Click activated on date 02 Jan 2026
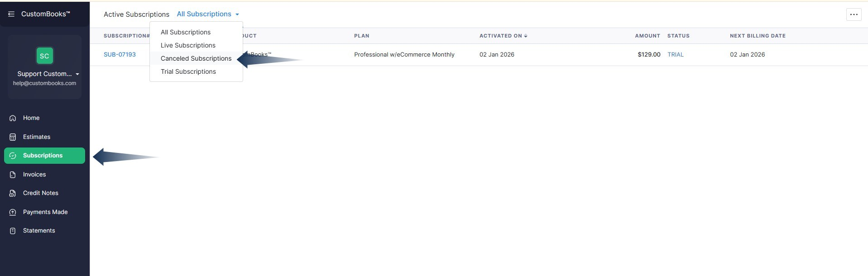The width and height of the screenshot is (868, 276). click(x=497, y=54)
